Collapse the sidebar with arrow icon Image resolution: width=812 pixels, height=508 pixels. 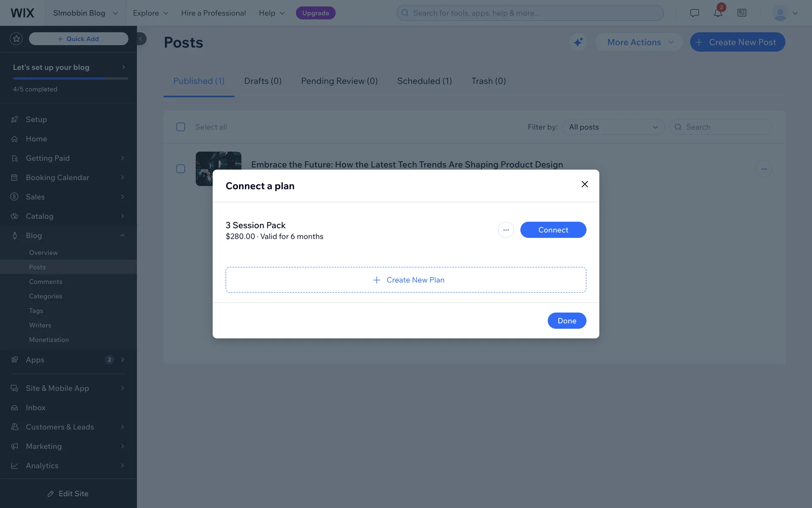click(x=141, y=39)
